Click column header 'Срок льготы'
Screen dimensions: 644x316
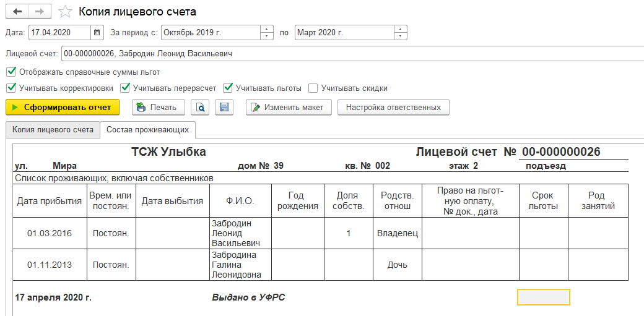pos(544,201)
